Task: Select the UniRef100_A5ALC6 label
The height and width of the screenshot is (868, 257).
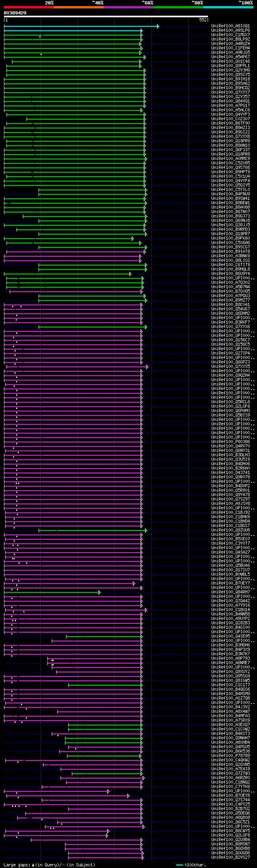Action: point(230,110)
